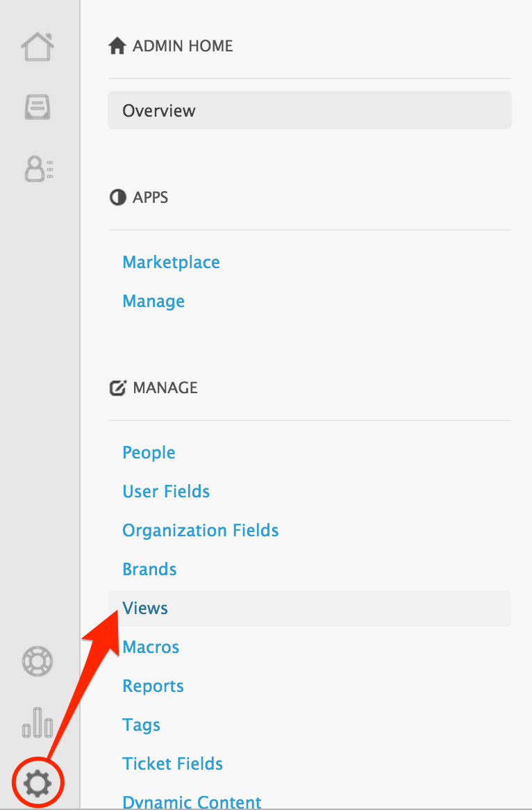This screenshot has width=532, height=810.
Task: Open the Admin gear icon
Action: coord(38,784)
